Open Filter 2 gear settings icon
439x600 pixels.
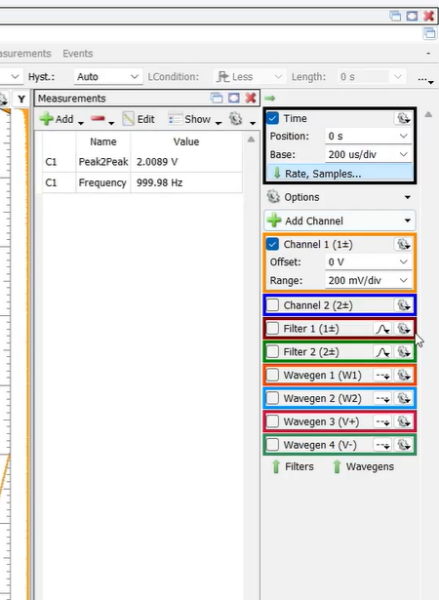[x=404, y=352]
